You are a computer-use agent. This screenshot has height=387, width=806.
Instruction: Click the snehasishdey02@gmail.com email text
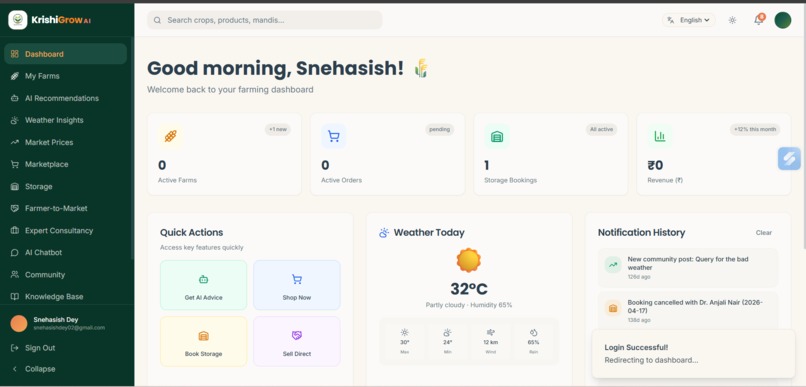coord(69,328)
